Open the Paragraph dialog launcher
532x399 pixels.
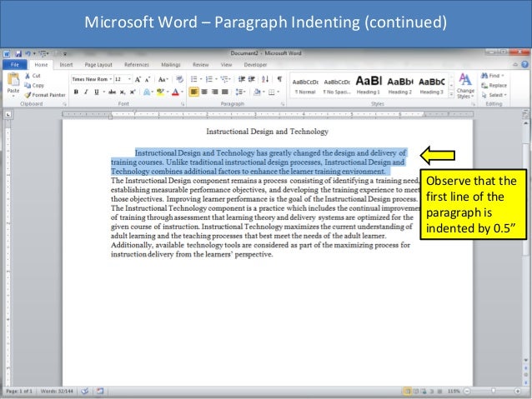283,104
